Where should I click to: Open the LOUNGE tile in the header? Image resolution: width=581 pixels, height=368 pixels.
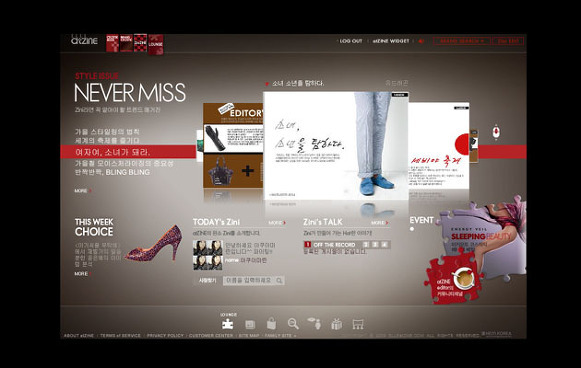click(x=156, y=44)
